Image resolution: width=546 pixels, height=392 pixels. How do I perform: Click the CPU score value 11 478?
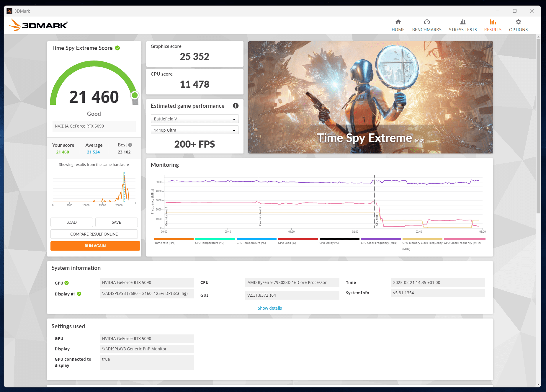[x=194, y=84]
